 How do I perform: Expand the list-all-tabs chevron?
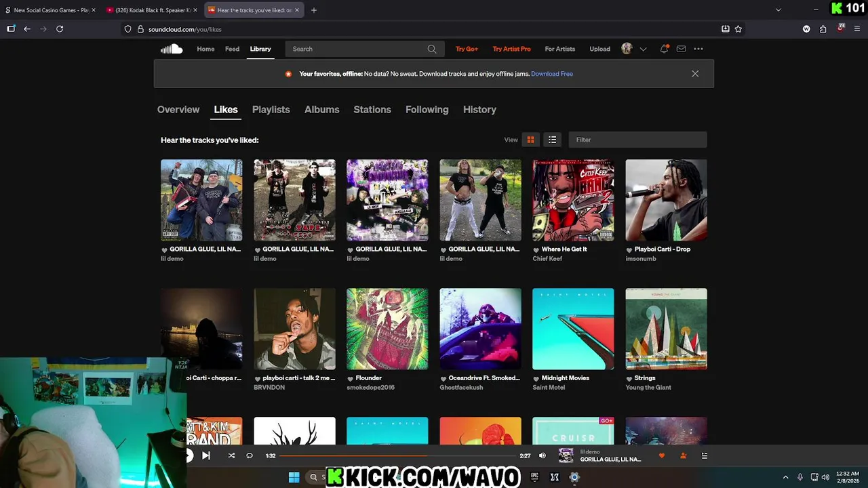tap(778, 10)
